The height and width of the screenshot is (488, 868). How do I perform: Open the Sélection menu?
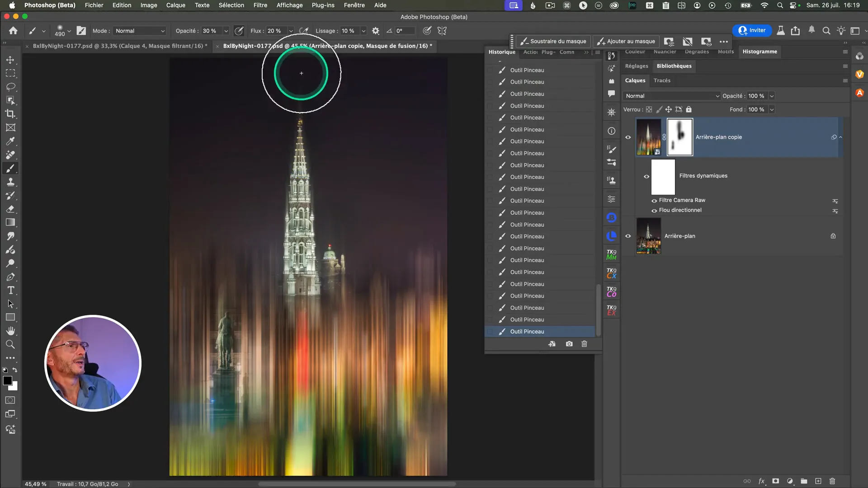tap(231, 5)
